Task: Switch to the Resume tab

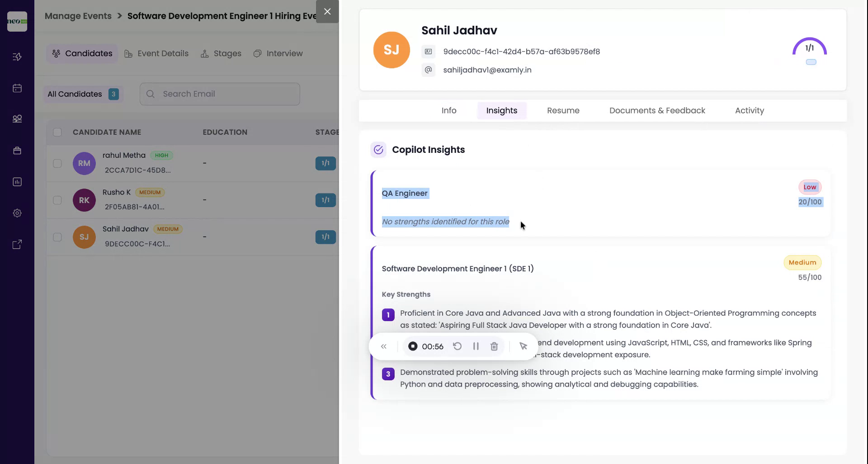Action: coord(563,110)
